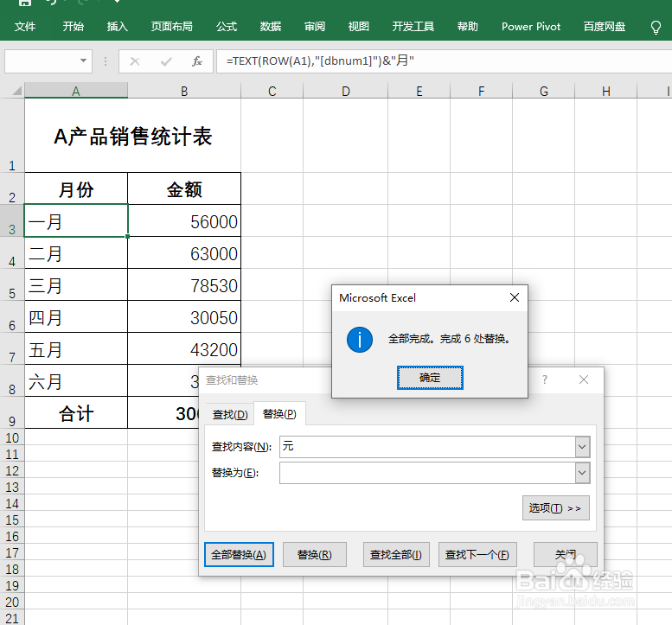Open the 开发工具 ribbon tab
672x625 pixels.
[x=413, y=27]
